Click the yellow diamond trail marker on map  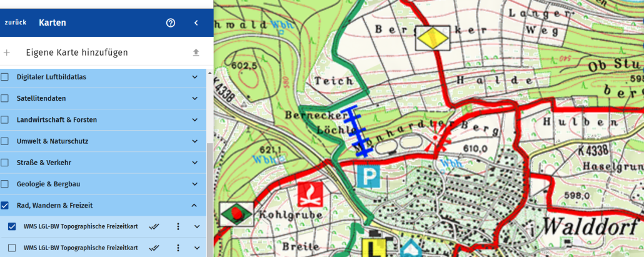433,38
